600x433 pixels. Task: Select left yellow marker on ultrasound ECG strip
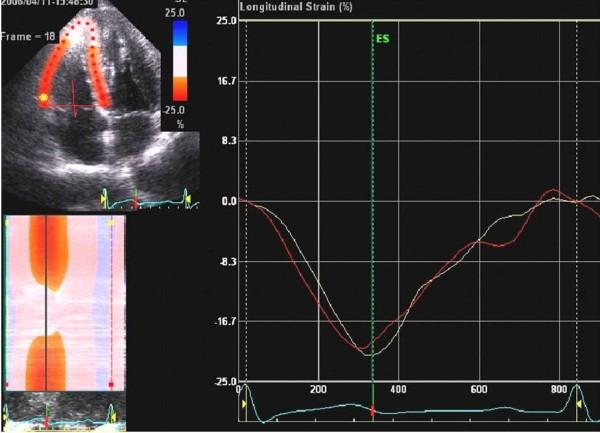(x=104, y=200)
